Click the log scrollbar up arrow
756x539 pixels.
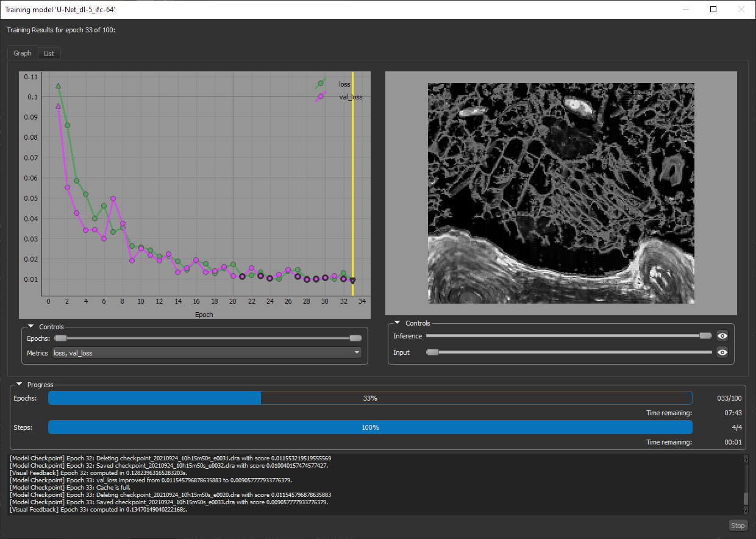click(x=745, y=459)
